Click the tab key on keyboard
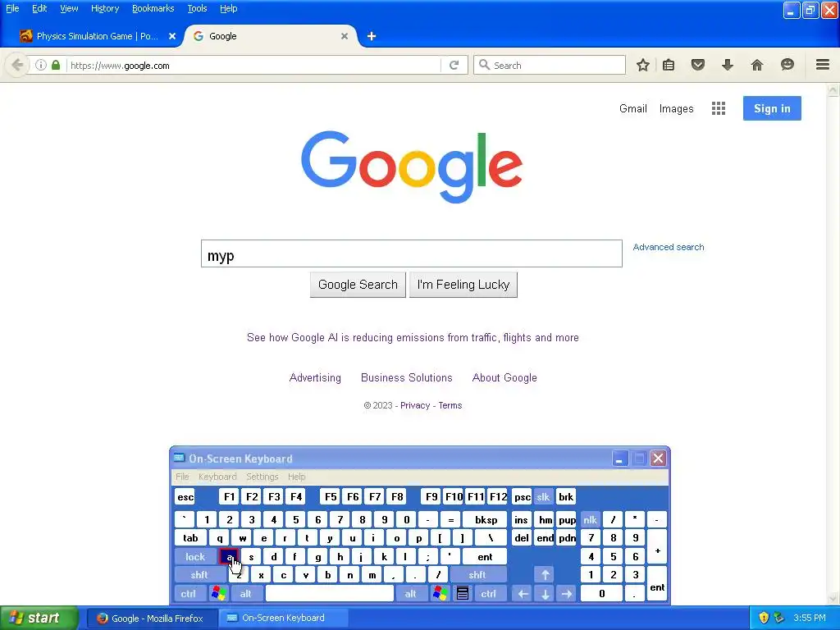Image resolution: width=840 pixels, height=630 pixels. (190, 538)
